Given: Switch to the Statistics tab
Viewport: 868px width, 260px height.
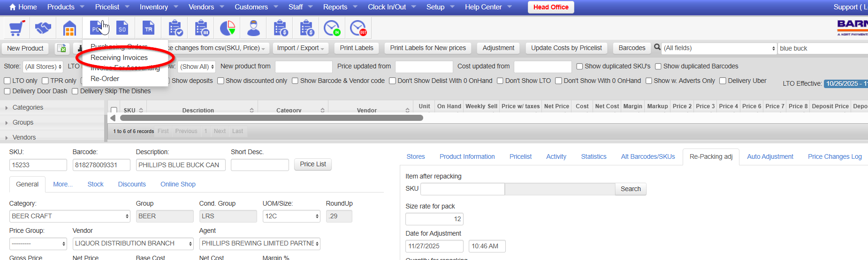Looking at the screenshot, I should pyautogui.click(x=594, y=156).
